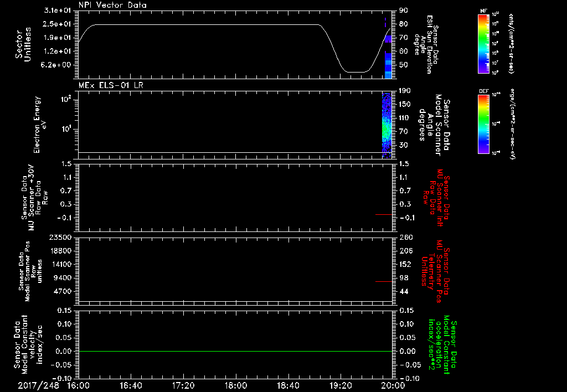Screen dimensions: 567x392
Task: Click the 18:40 time tick label
Action: (288, 385)
